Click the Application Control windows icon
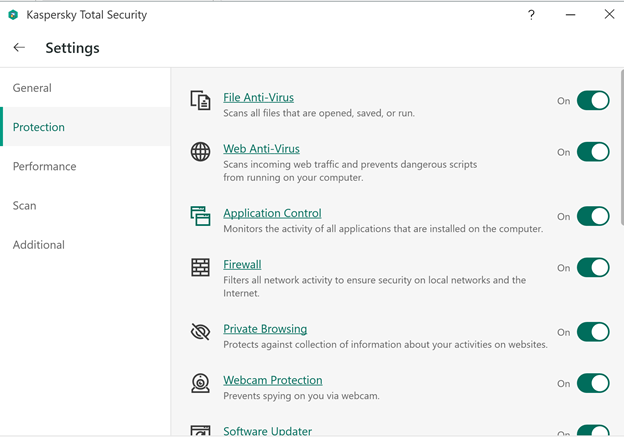 (200, 216)
